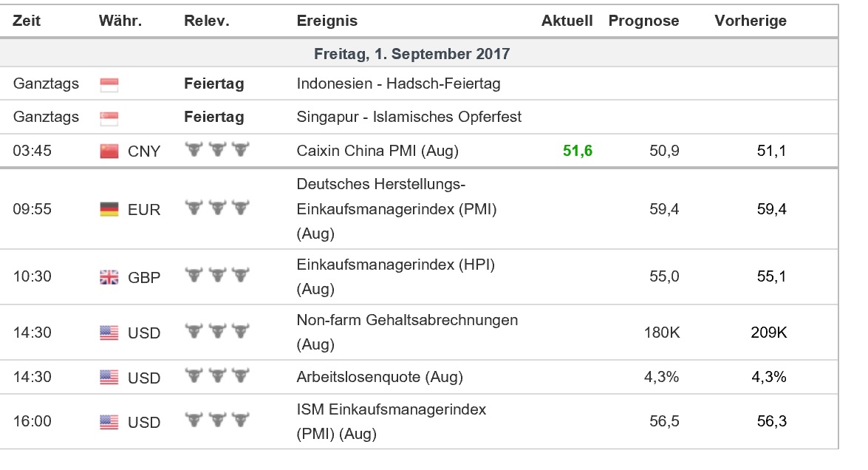Click the Prognose column header

(x=643, y=21)
